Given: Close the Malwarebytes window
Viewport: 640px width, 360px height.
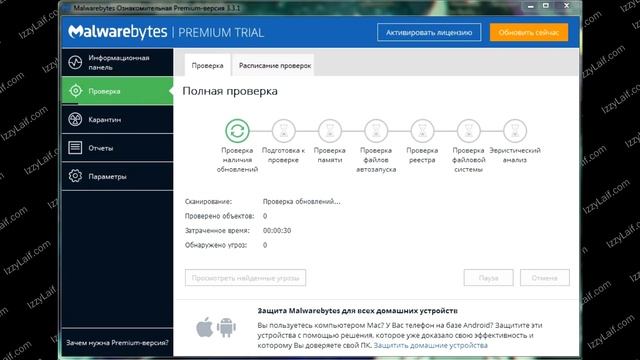Looking at the screenshot, I should point(566,6).
